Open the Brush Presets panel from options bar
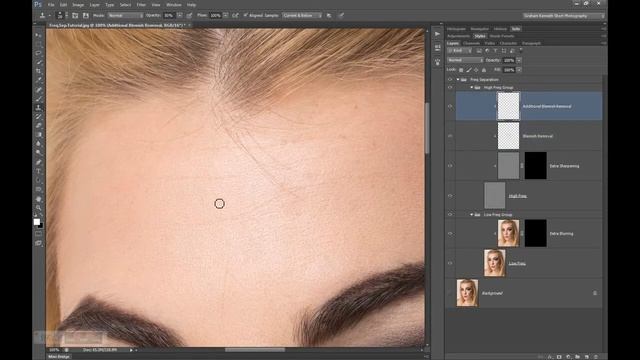This screenshot has width=640, height=360. tap(75, 16)
